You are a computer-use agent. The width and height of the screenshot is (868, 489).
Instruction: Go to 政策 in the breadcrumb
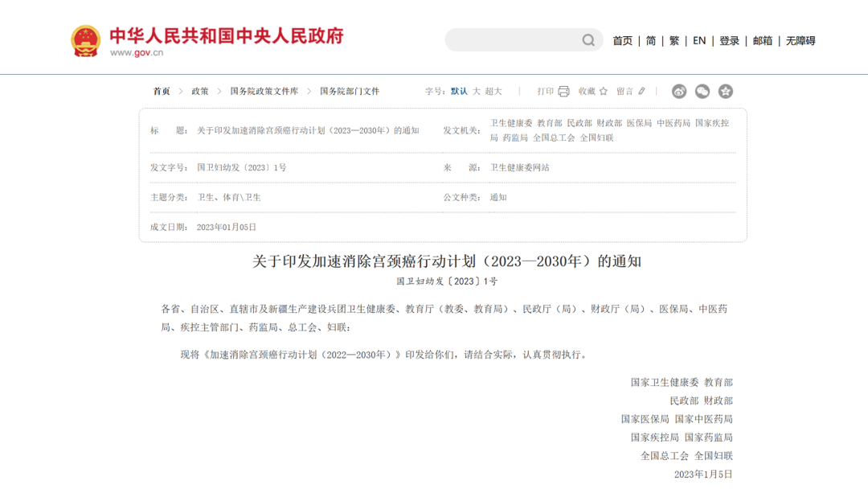pos(200,92)
